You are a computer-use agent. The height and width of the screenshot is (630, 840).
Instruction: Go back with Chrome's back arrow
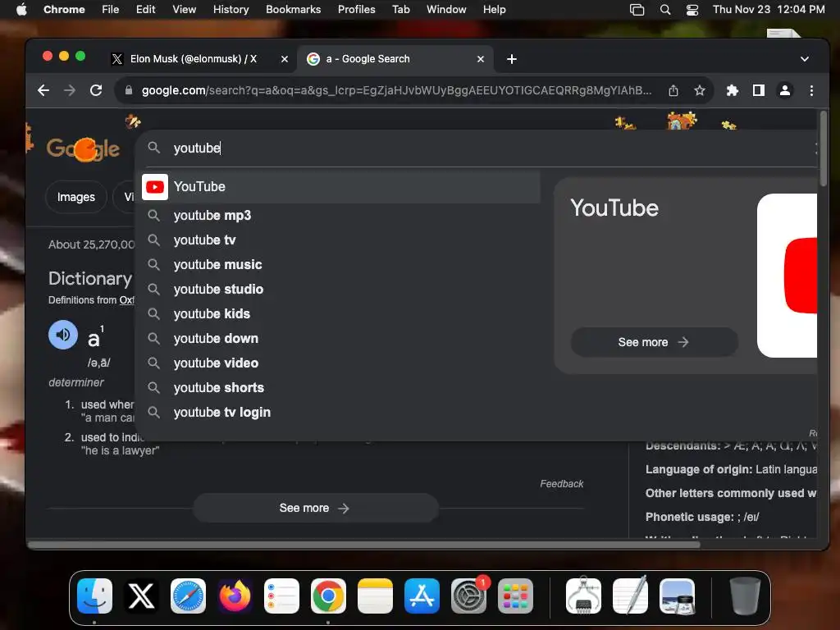pos(43,90)
